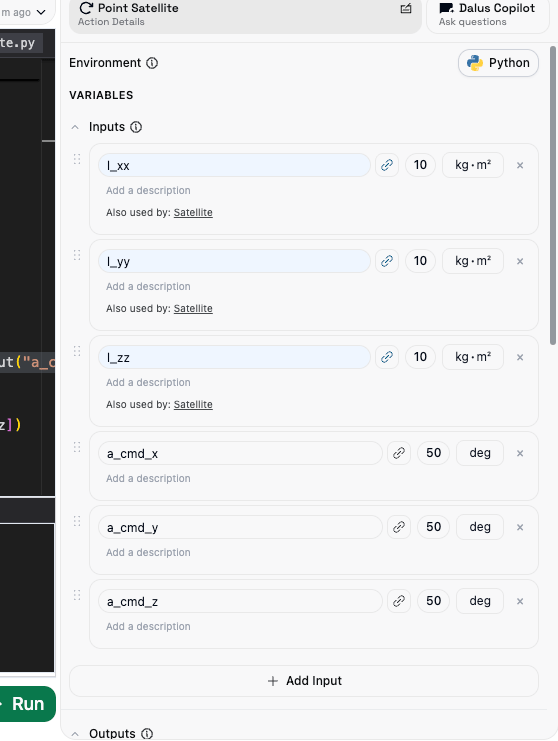Viewport: 558px width, 741px height.
Task: Click the link icon for I_zz
Action: (x=387, y=357)
